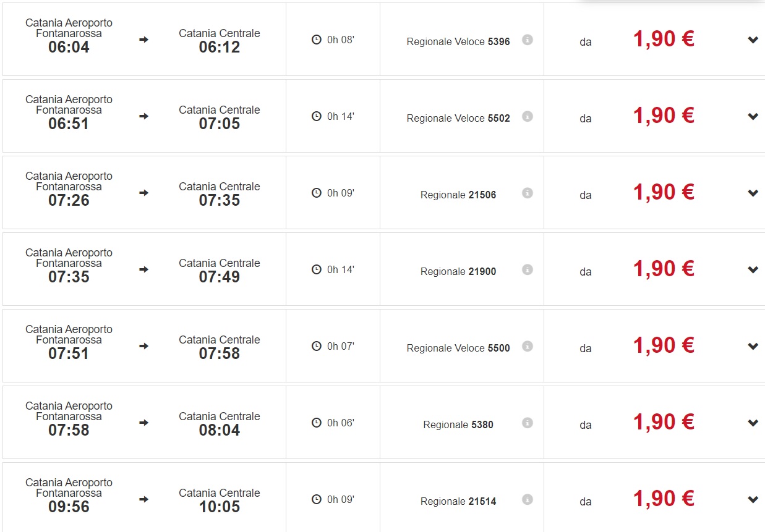The width and height of the screenshot is (765, 532).
Task: Expand the 06:51 train row chevron
Action: tap(753, 117)
